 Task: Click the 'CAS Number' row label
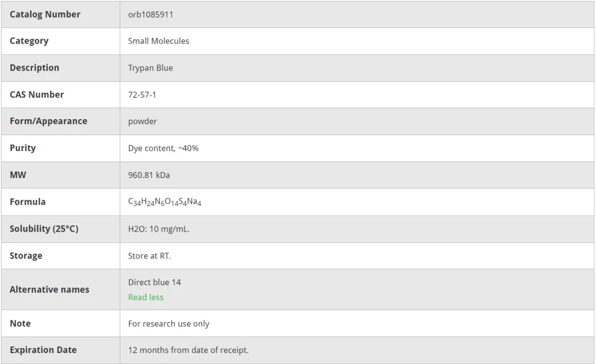click(36, 95)
